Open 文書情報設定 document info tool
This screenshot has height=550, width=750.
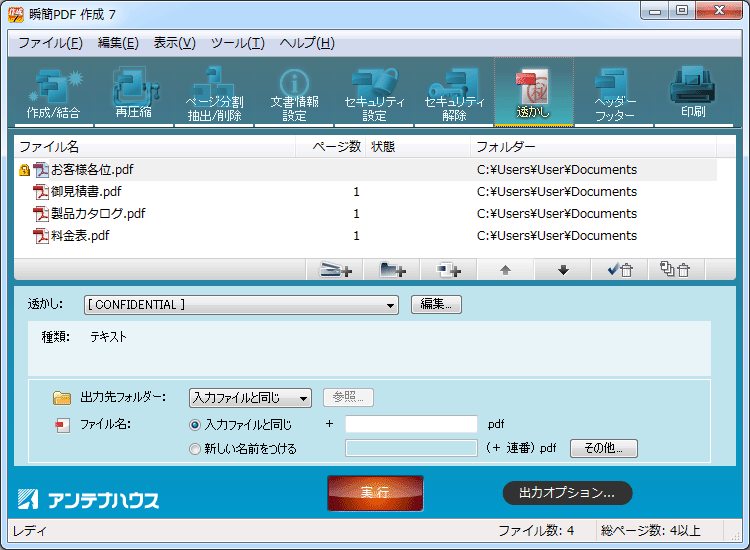(294, 93)
